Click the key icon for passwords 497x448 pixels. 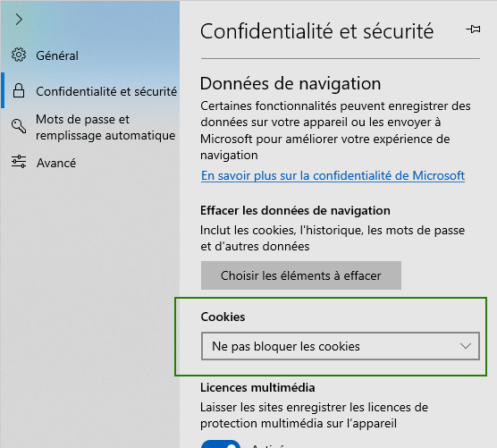(19, 126)
